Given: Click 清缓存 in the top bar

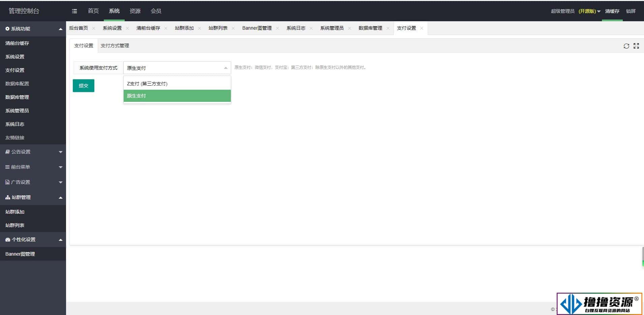Looking at the screenshot, I should coord(612,11).
